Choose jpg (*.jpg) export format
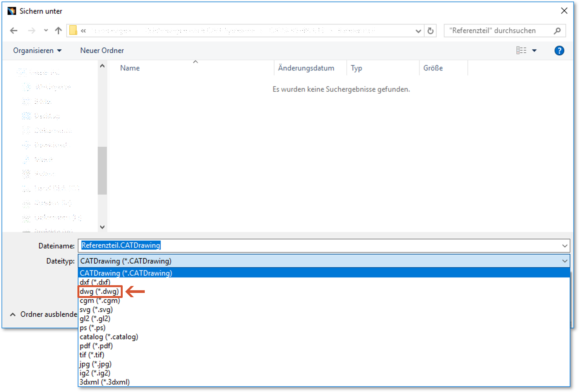 click(x=96, y=364)
